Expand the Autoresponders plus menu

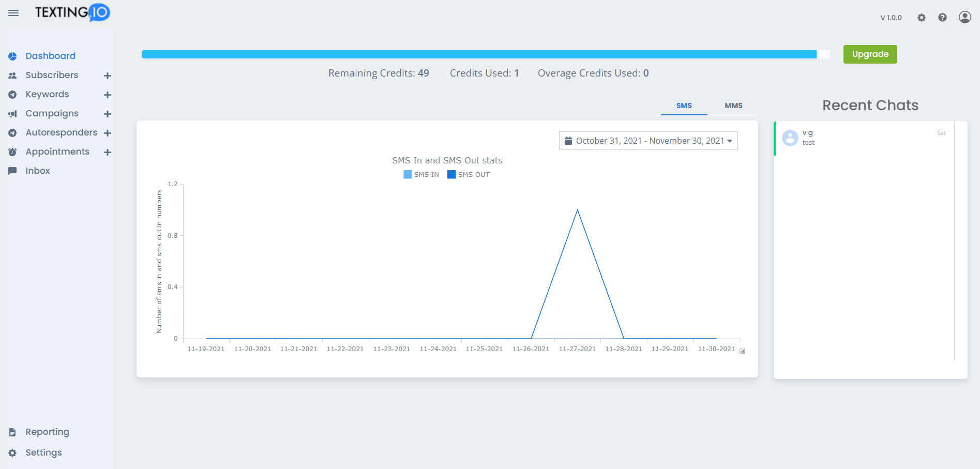[108, 133]
